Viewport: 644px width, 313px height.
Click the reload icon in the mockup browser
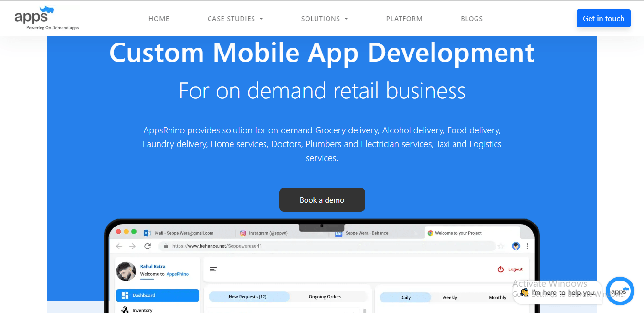148,246
